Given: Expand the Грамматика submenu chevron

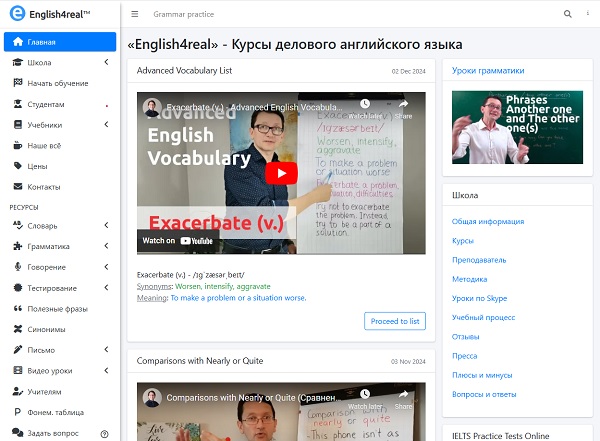Looking at the screenshot, I should click(x=106, y=246).
